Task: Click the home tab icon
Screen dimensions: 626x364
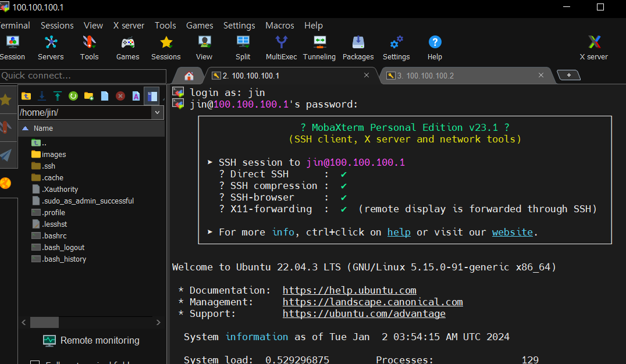Action: click(x=189, y=76)
